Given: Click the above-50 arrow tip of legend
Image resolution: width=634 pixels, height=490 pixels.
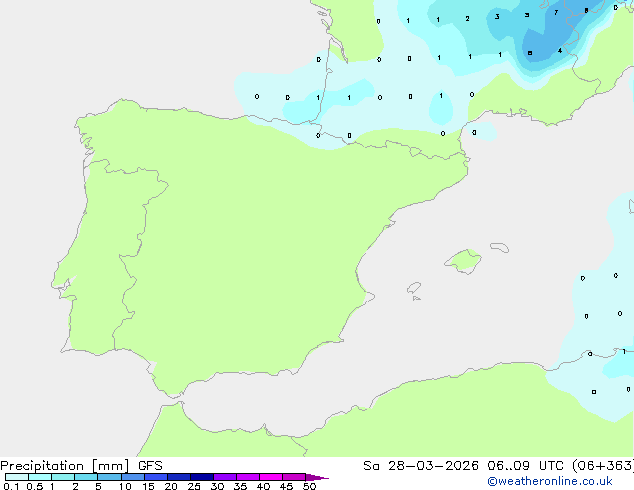Looking at the screenshot, I should point(317,477).
